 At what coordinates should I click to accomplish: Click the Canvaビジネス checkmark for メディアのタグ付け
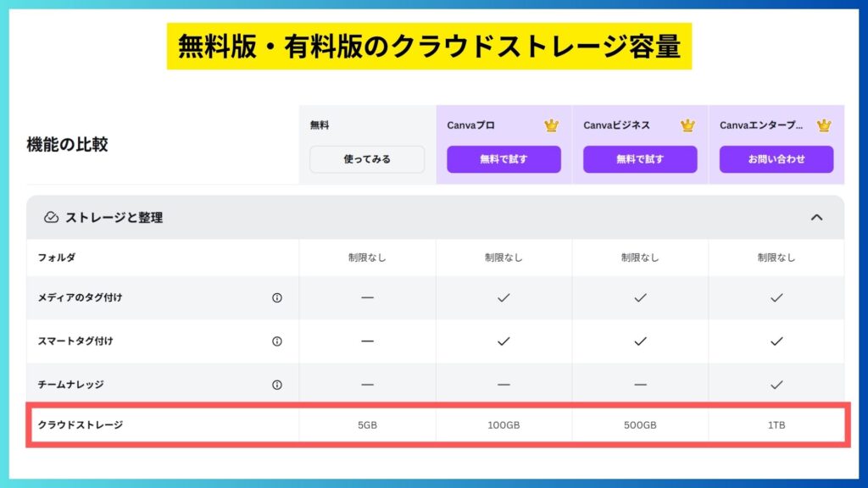click(640, 298)
